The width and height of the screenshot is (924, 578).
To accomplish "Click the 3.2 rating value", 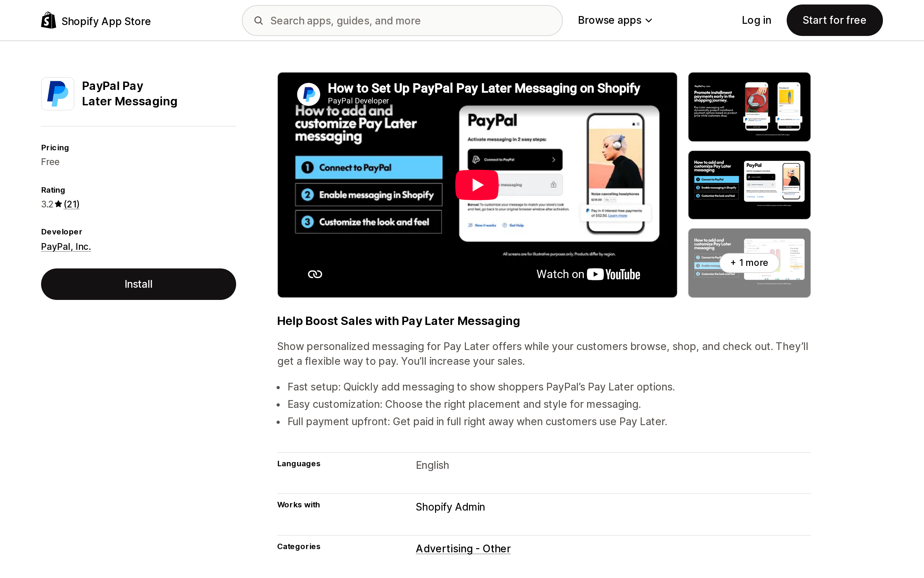I will coord(47,204).
